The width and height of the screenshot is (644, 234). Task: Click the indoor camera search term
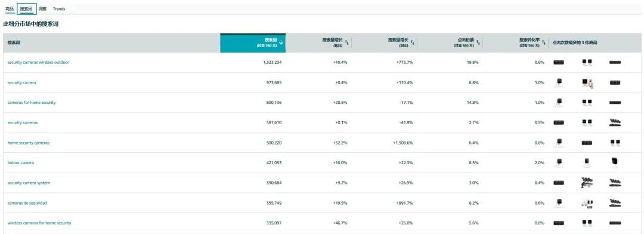point(20,163)
